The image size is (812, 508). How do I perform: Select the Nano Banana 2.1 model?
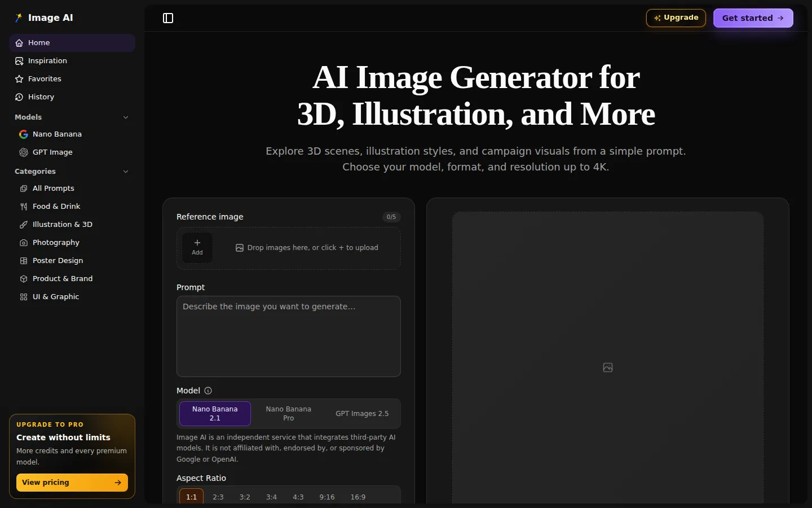[215, 414]
